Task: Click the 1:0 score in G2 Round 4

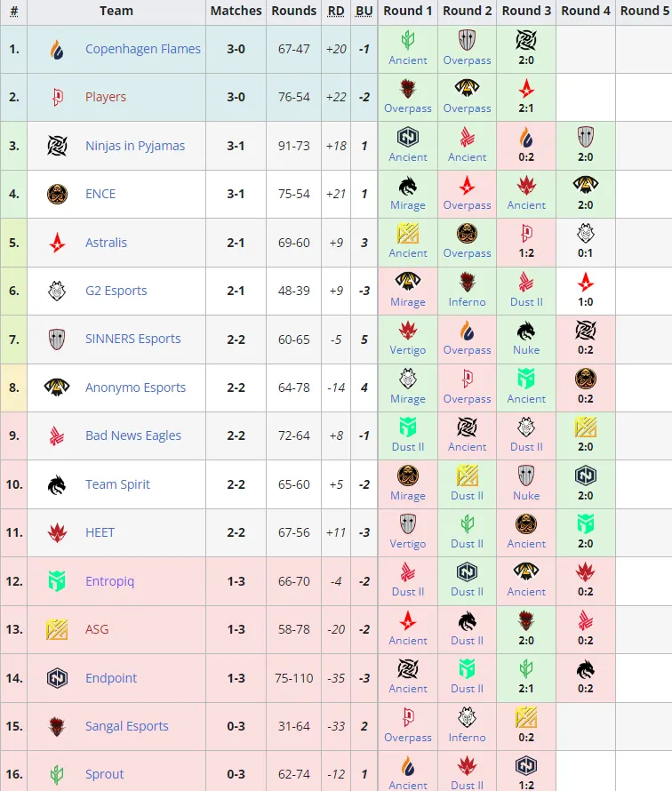Action: [585, 301]
